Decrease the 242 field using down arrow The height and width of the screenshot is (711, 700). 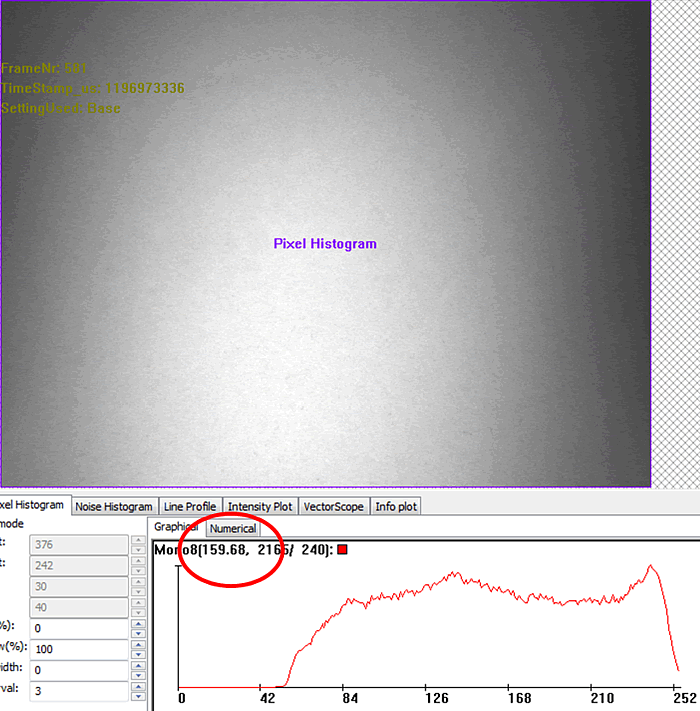[x=139, y=570]
